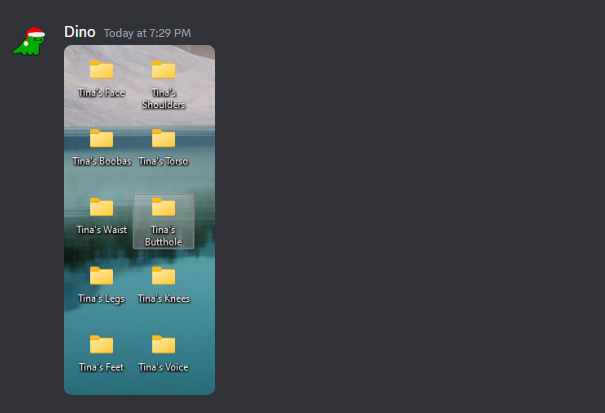
Task: Click Dino's green dinosaur avatar
Action: point(29,41)
